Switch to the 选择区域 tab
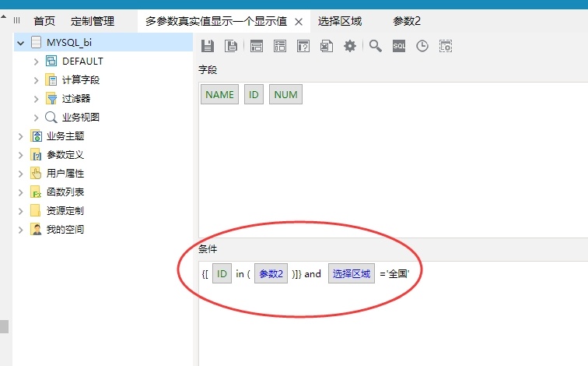This screenshot has height=366, width=588. pos(340,21)
